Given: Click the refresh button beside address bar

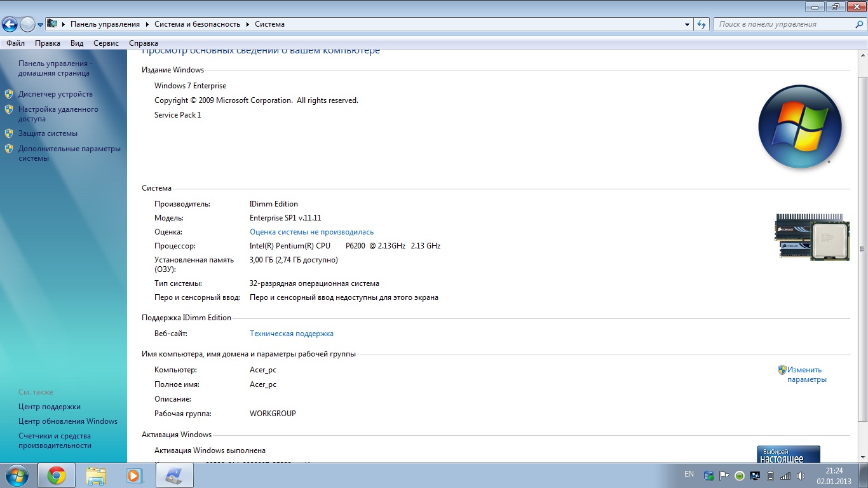Looking at the screenshot, I should click(702, 24).
